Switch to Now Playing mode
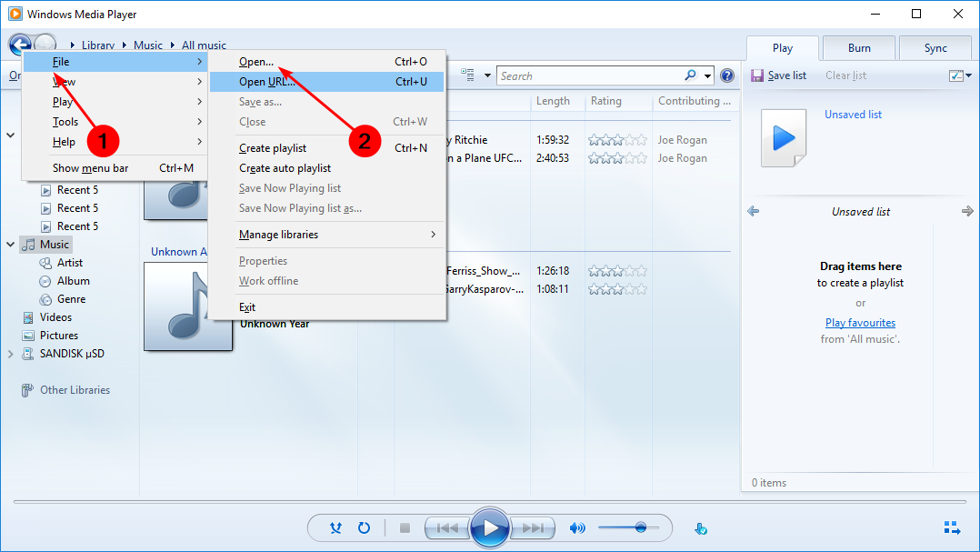The image size is (980, 552). pos(952,527)
